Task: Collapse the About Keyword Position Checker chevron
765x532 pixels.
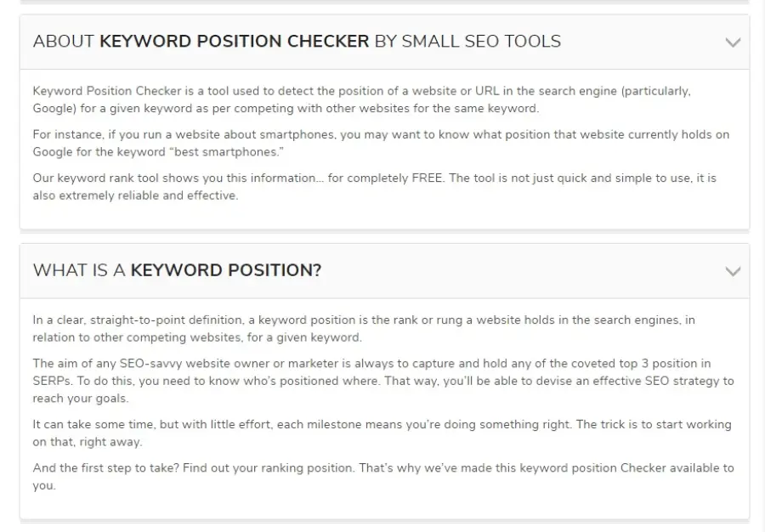Action: point(733,42)
